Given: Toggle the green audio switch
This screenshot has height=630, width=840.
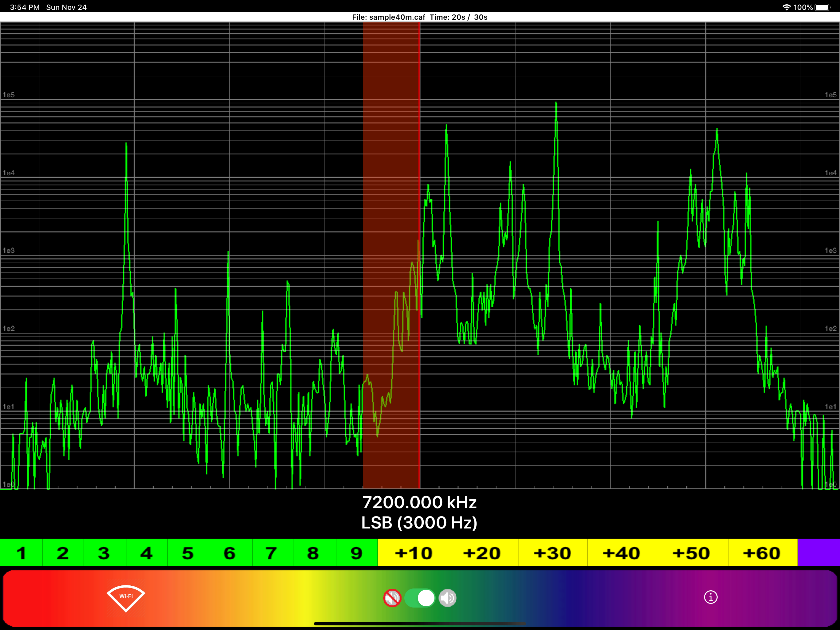Looking at the screenshot, I should coord(420,598).
